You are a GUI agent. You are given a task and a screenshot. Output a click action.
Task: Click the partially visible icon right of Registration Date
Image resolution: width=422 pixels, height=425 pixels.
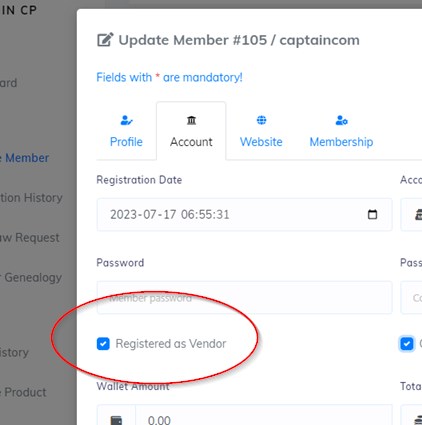pyautogui.click(x=418, y=214)
